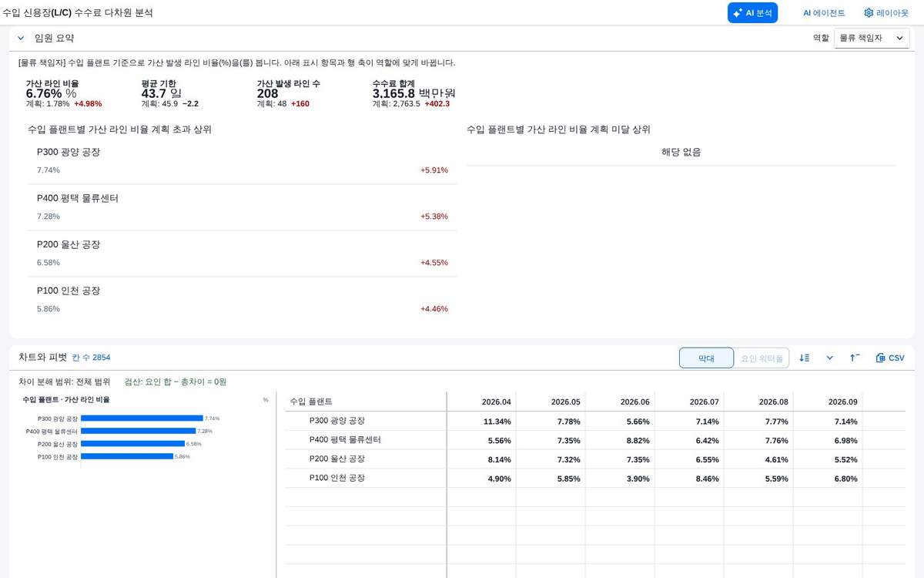Click the 수입 플랜트 · 가산 라인 비율 chart title
This screenshot has height=578, width=924.
66,400
